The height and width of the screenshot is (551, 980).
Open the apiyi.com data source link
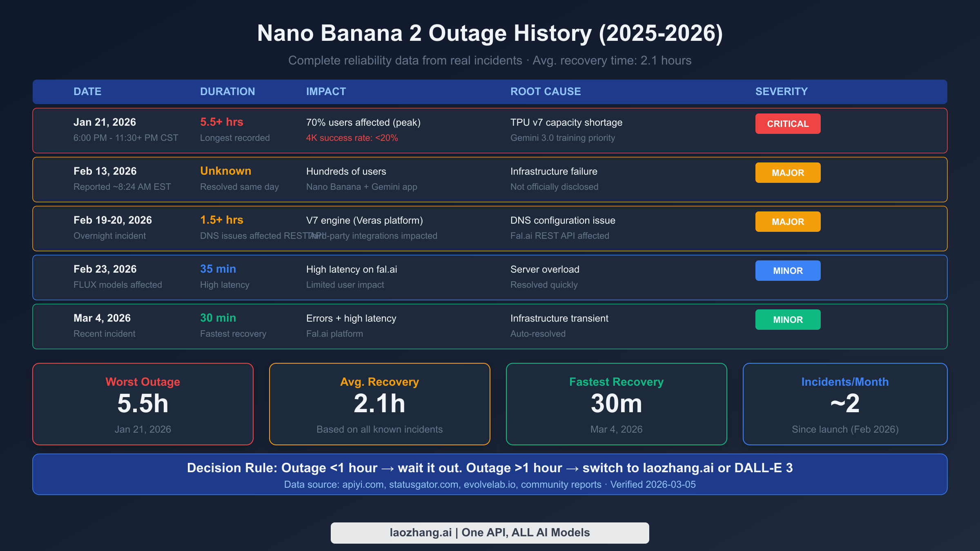pos(363,484)
